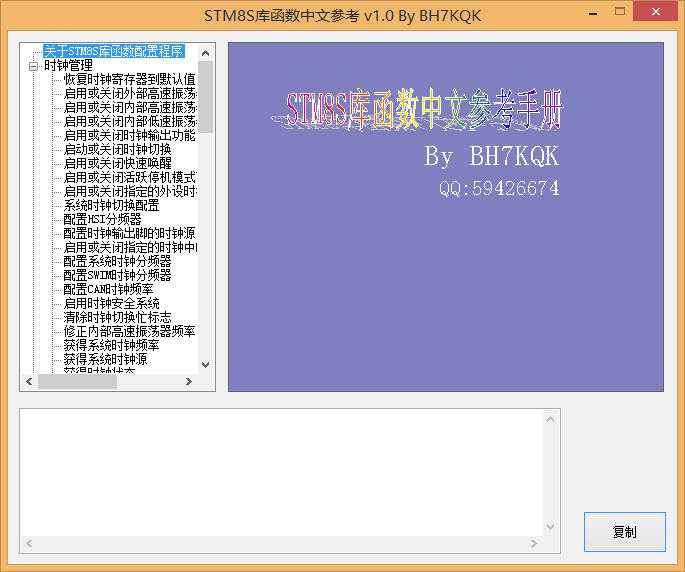Open 修正内部高速振荡器频率 entry
This screenshot has width=685, height=572.
(x=130, y=331)
